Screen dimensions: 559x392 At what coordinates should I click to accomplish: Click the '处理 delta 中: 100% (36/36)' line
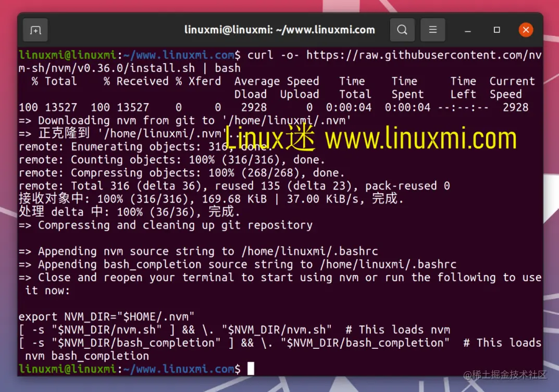tap(129, 212)
